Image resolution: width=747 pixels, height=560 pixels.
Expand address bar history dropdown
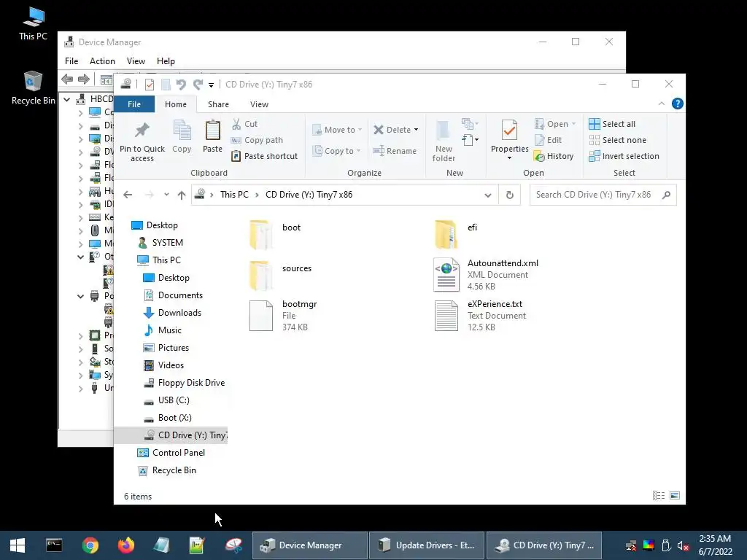pyautogui.click(x=488, y=195)
